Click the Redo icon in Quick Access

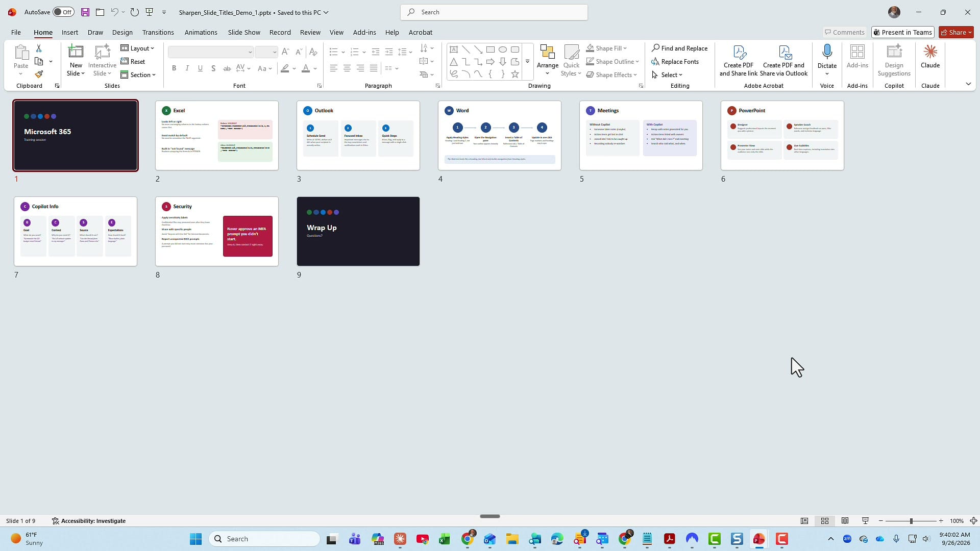pyautogui.click(x=134, y=12)
